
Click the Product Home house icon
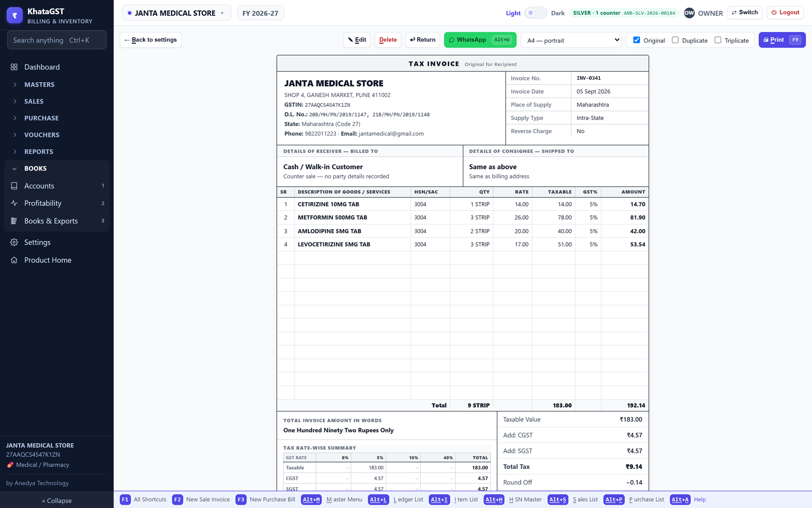(14, 260)
